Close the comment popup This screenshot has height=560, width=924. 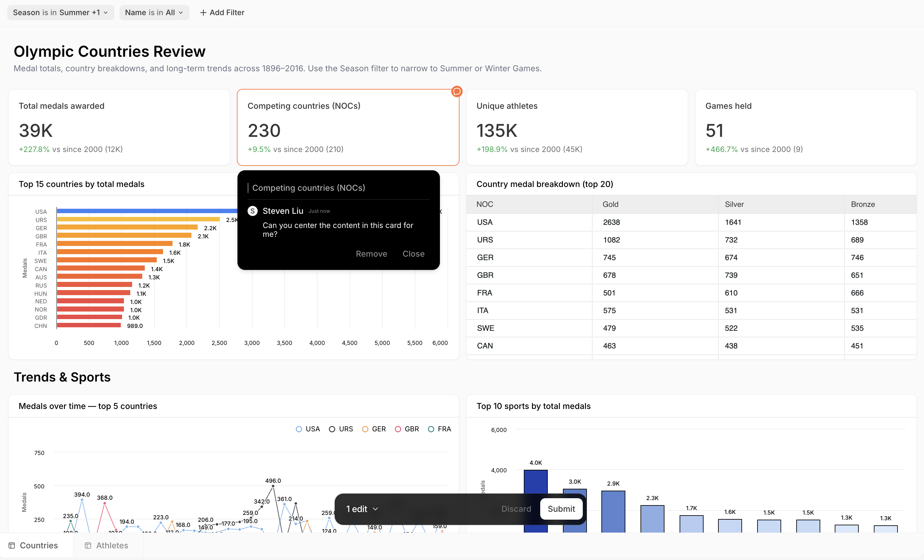tap(413, 254)
